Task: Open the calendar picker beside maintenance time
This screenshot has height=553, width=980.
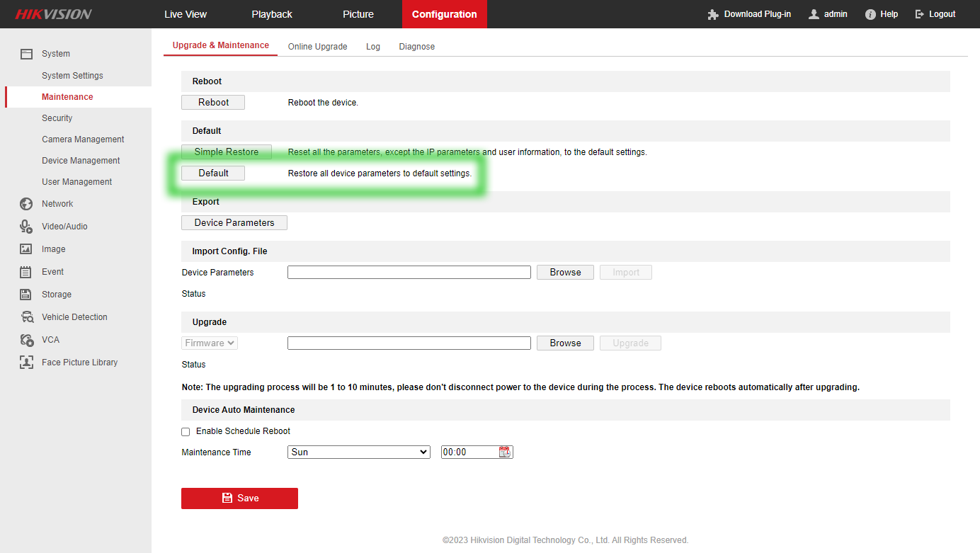Action: pyautogui.click(x=504, y=452)
